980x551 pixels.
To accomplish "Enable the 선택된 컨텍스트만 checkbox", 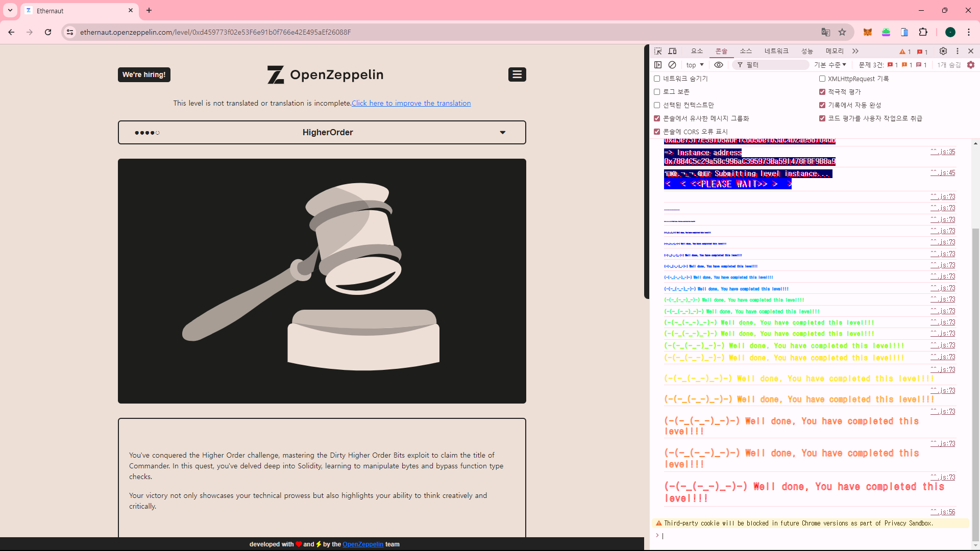I will (657, 105).
